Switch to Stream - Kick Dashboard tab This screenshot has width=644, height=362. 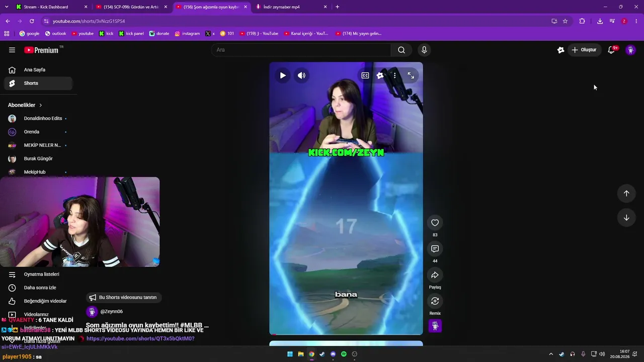tap(50, 7)
